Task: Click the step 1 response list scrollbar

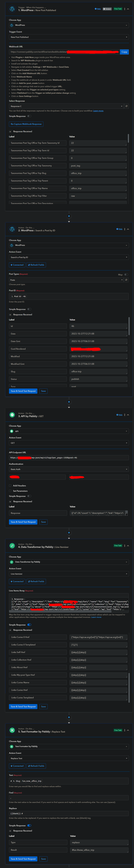Action: pyautogui.click(x=128, y=138)
